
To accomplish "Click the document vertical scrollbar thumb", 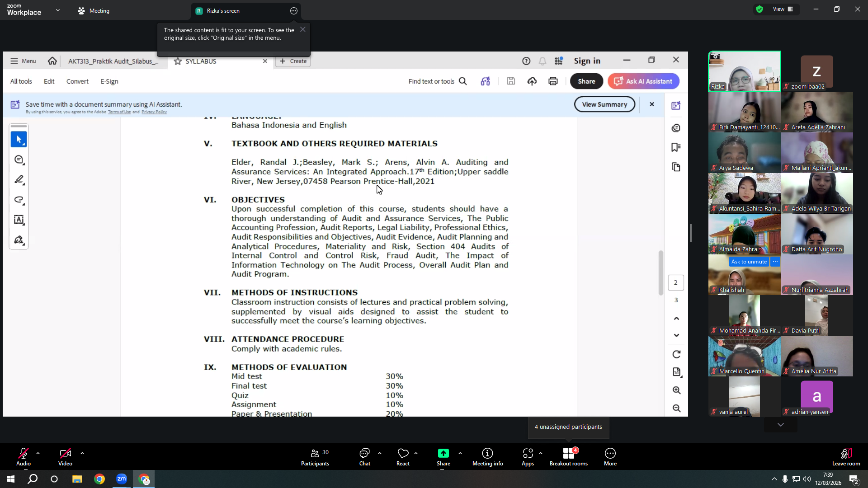I will click(660, 272).
